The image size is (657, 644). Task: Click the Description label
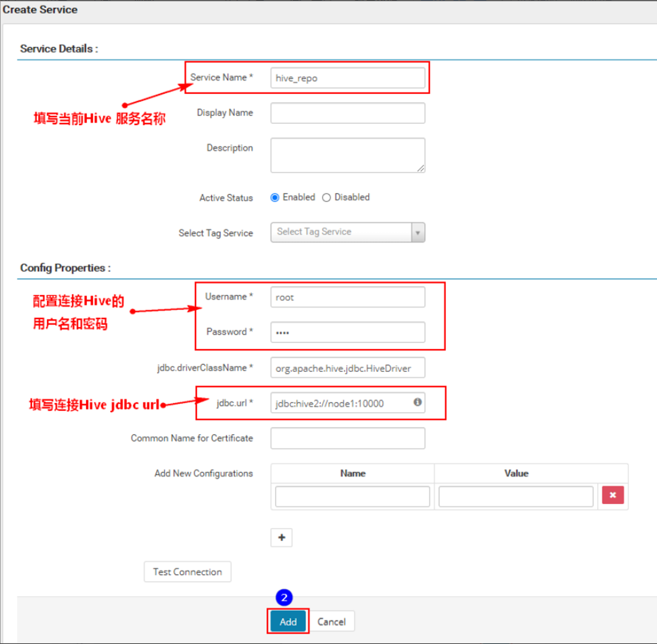pyautogui.click(x=230, y=148)
